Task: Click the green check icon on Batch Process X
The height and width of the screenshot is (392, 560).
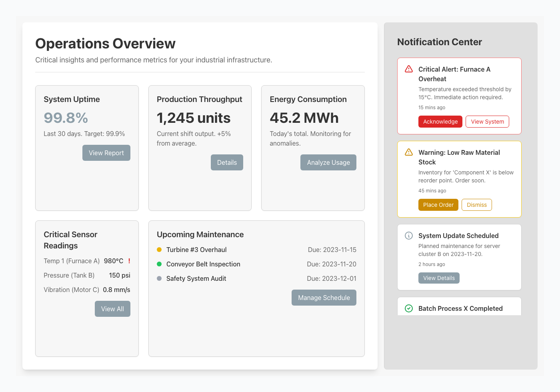Action: [x=408, y=308]
